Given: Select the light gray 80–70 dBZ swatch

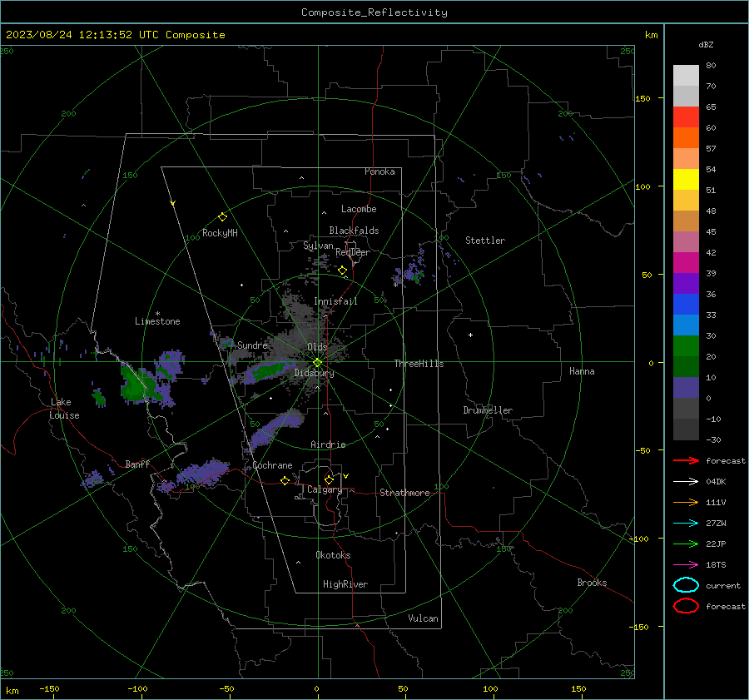Looking at the screenshot, I should pyautogui.click(x=686, y=75).
